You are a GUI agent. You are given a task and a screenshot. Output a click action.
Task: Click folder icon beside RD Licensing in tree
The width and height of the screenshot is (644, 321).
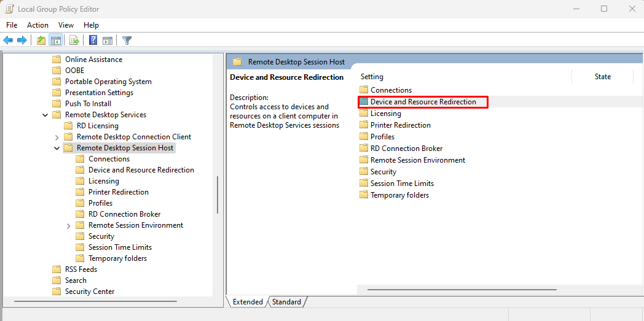point(68,126)
